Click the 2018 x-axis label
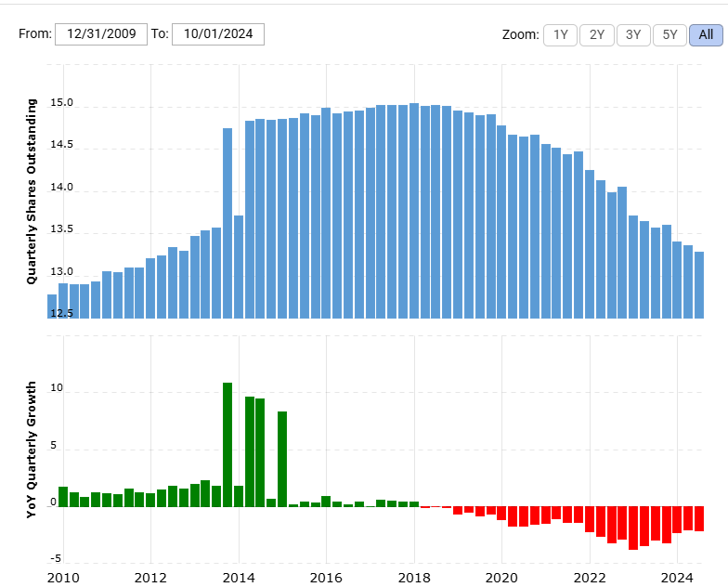728x587 pixels. [x=414, y=578]
